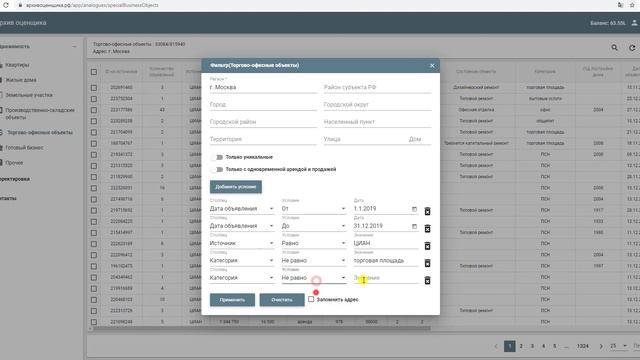The width and height of the screenshot is (640, 360).
Task: Click the browser address bar
Action: [310, 5]
